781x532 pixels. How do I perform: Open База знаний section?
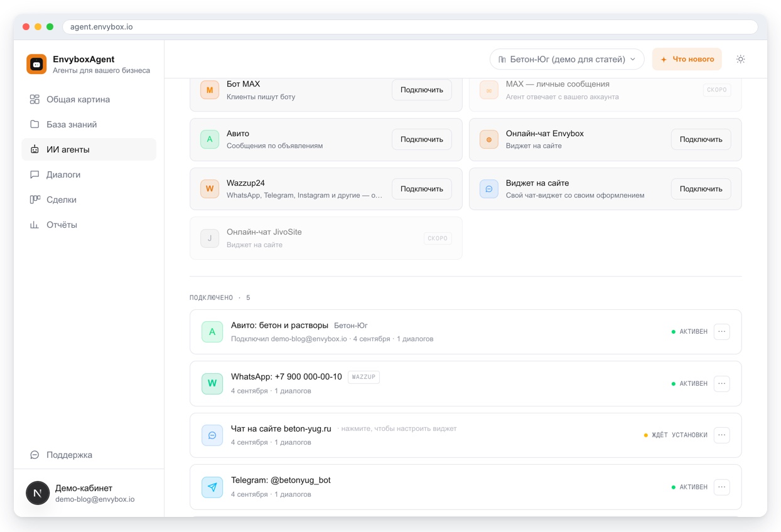89,124
